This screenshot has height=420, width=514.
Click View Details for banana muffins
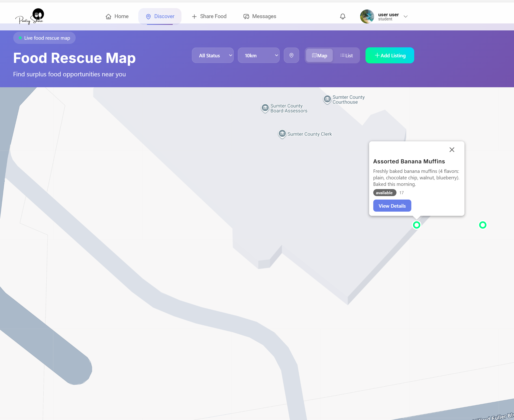pyautogui.click(x=392, y=206)
